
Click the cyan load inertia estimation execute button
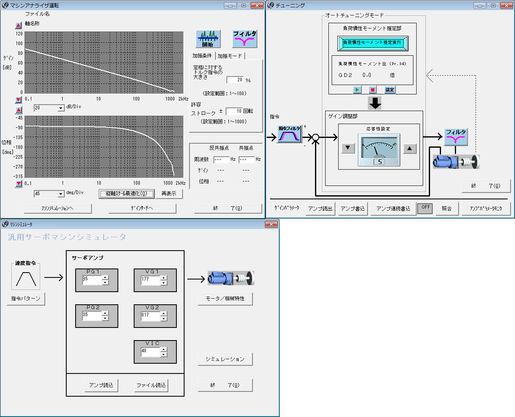click(x=372, y=43)
